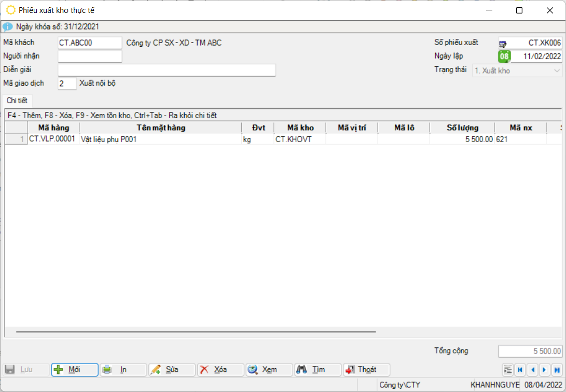Screen dimensions: 566x392
Task: Click the Mới button to create new voucher
Action: click(74, 370)
